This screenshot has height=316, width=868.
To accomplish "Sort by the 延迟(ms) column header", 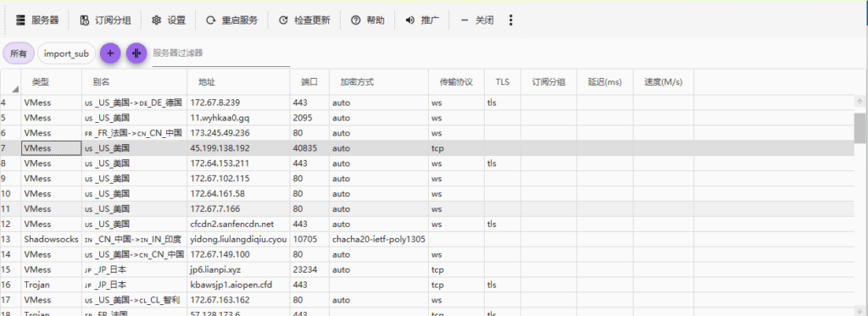I will (605, 82).
